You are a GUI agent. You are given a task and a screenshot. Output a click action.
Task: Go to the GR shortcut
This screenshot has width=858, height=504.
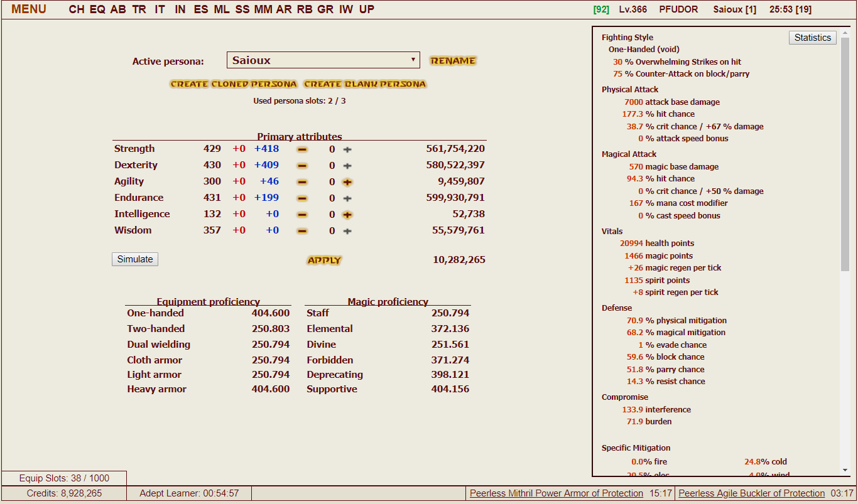[x=325, y=9]
